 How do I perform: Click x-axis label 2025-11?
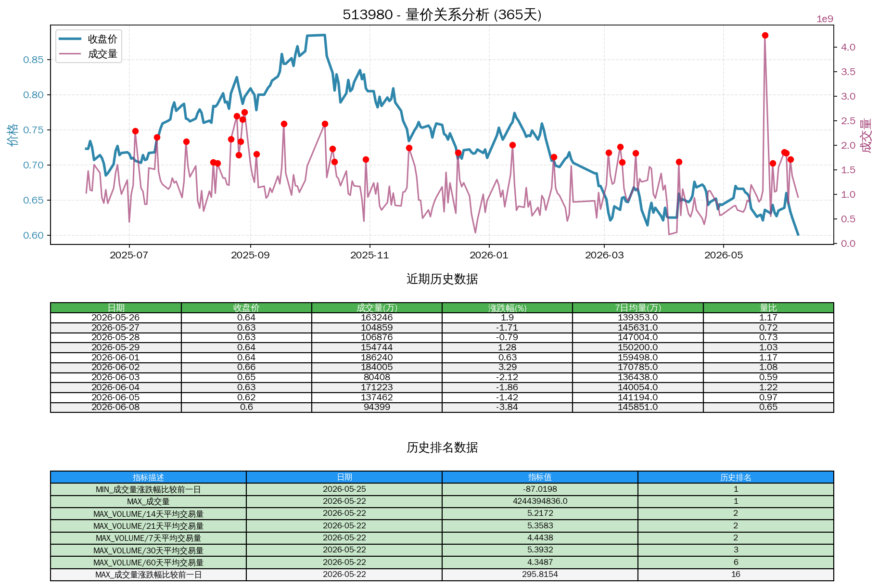tap(369, 255)
